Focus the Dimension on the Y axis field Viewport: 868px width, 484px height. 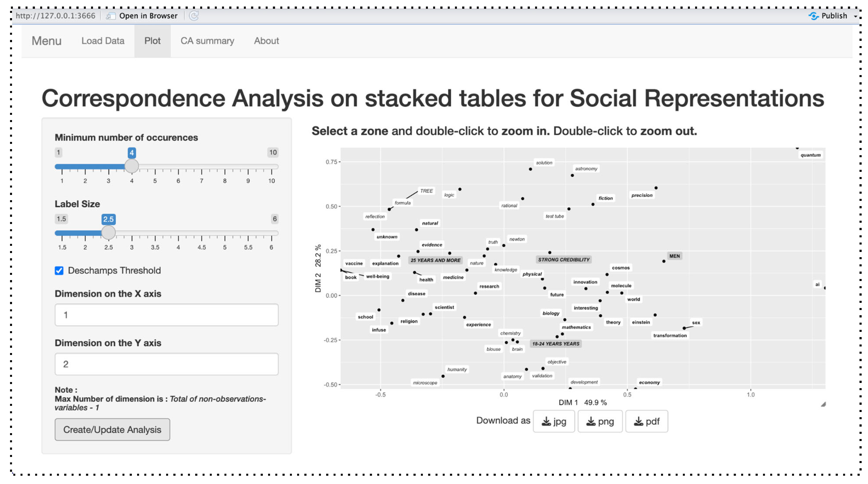pyautogui.click(x=166, y=364)
